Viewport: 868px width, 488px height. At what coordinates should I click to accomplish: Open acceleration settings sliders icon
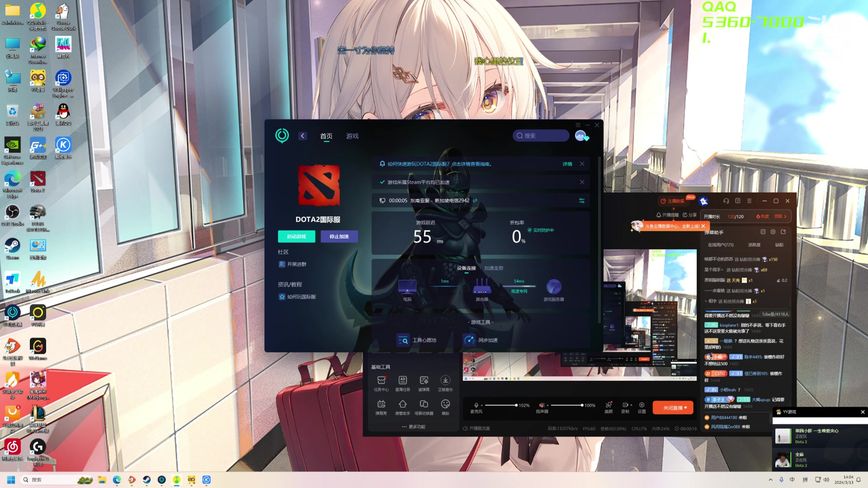(582, 201)
